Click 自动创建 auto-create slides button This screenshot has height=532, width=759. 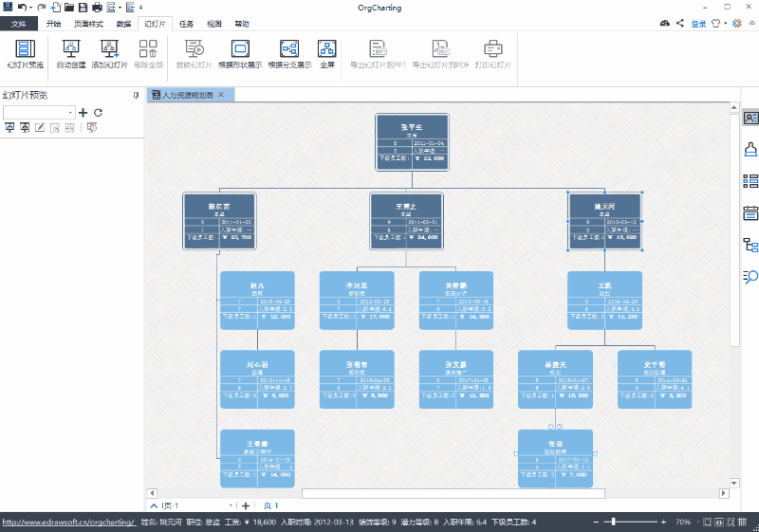click(x=71, y=54)
